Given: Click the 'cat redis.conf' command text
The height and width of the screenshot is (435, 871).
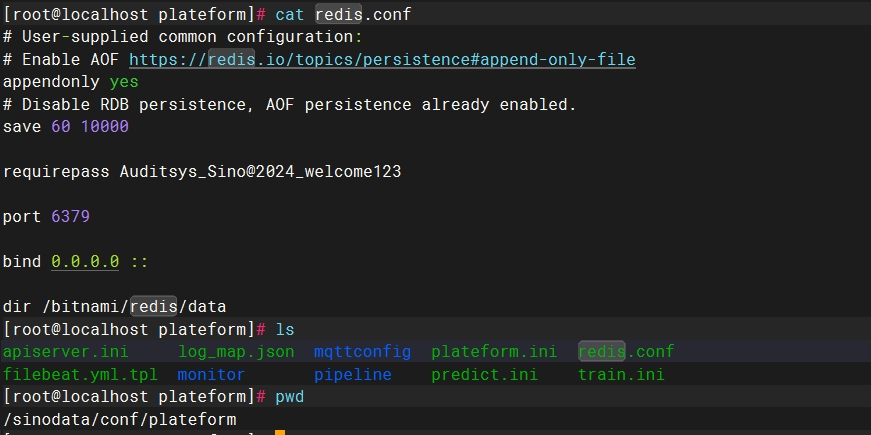Looking at the screenshot, I should (x=343, y=14).
